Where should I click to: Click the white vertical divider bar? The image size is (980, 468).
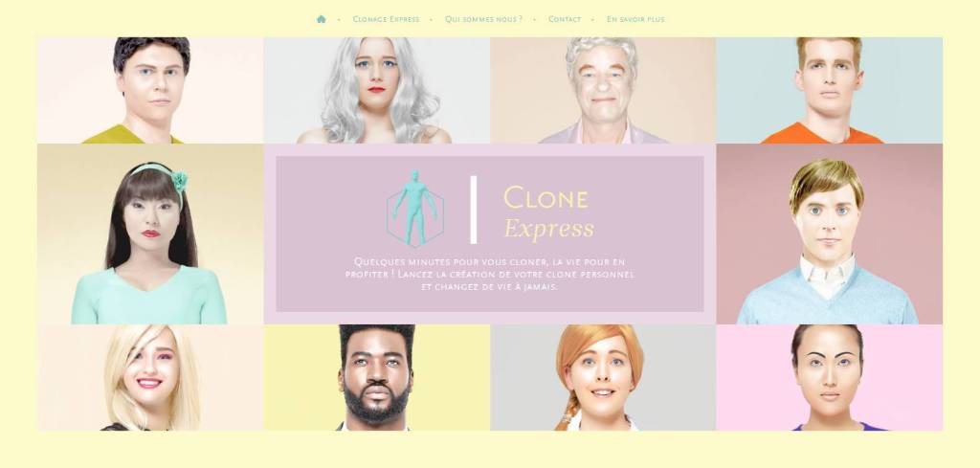(474, 210)
